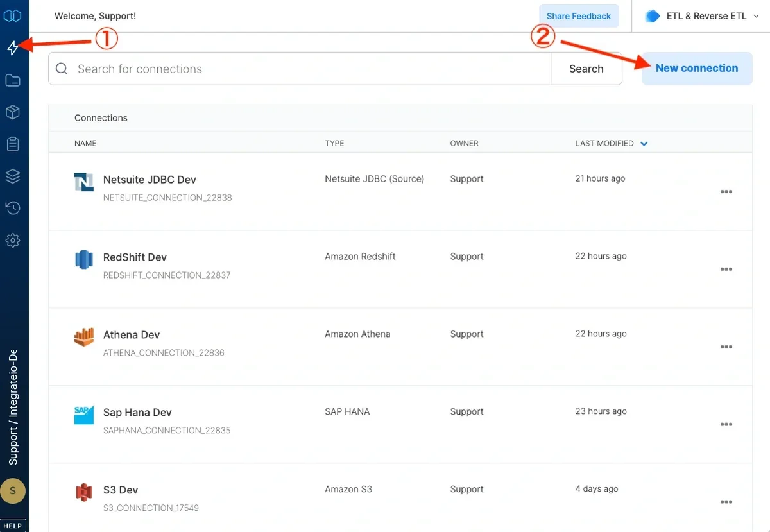The image size is (770, 532).
Task: Click the New connection button
Action: 697,68
